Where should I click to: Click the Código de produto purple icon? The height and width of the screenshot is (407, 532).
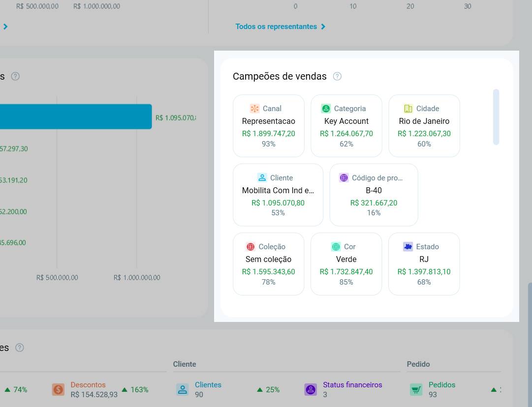coord(344,177)
